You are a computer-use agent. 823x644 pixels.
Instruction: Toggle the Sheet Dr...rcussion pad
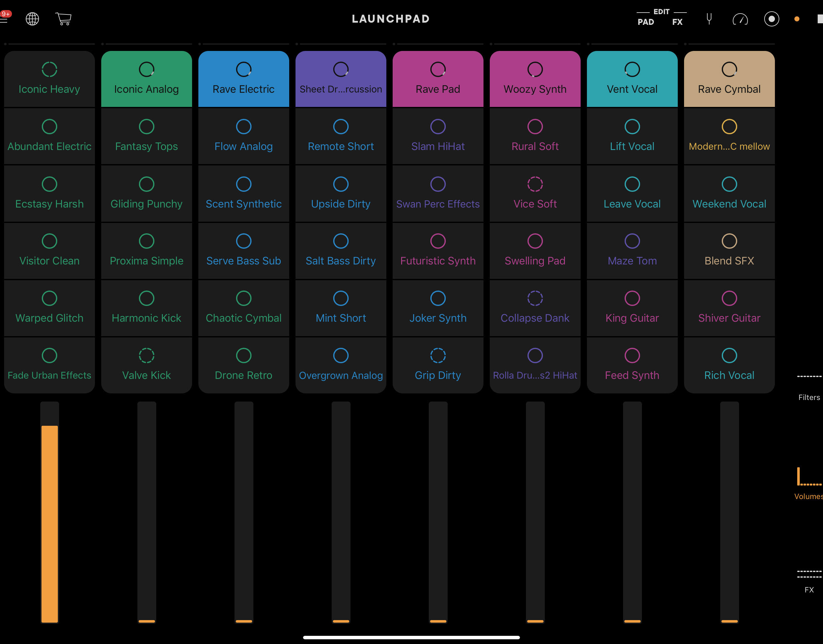(x=341, y=79)
